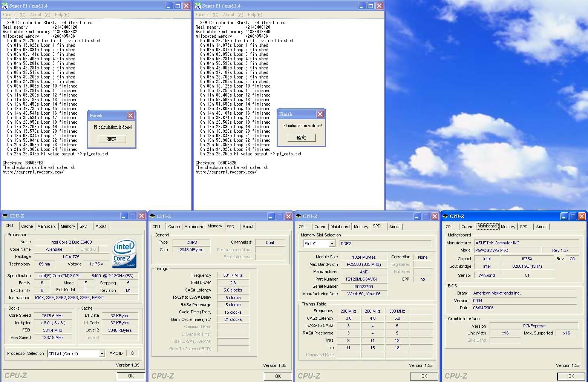The height and width of the screenshot is (382, 588).
Task: Switch to Mainboard tab in first CPU-Z
Action: (x=47, y=226)
